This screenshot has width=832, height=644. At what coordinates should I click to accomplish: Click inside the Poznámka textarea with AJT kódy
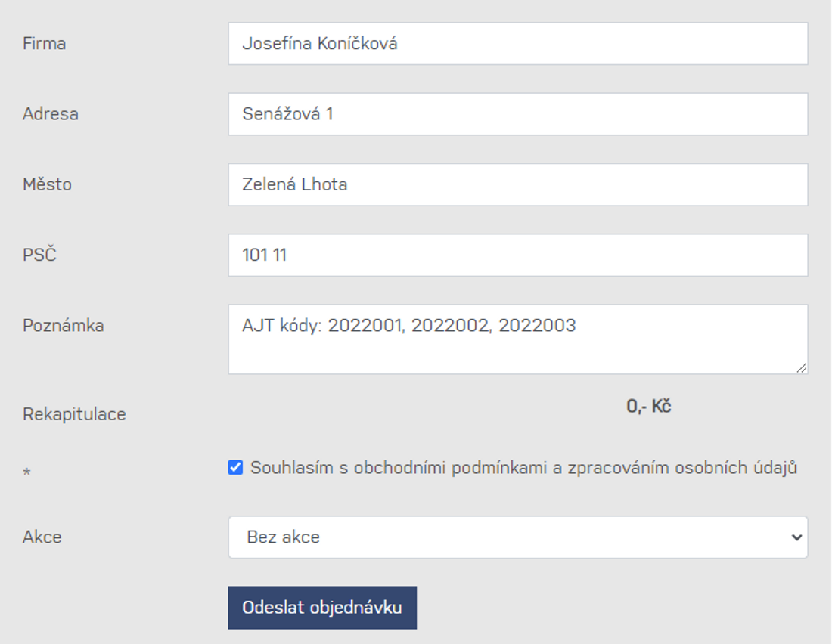pos(518,339)
